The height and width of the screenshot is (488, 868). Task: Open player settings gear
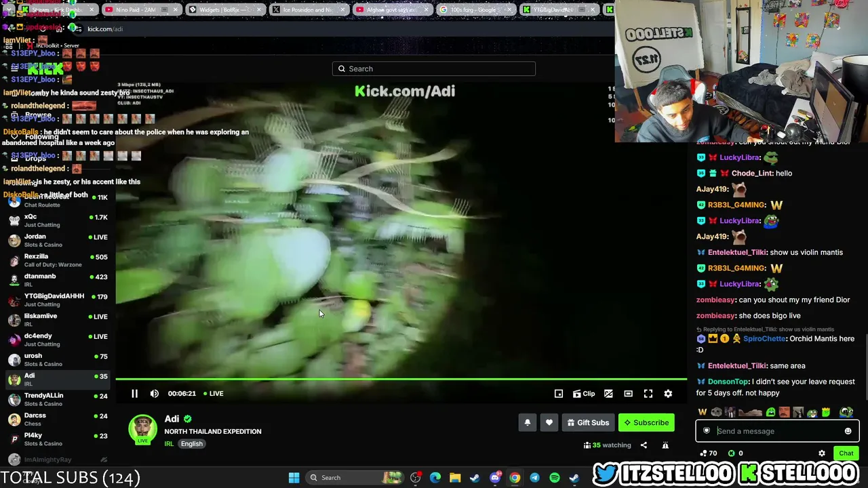pyautogui.click(x=668, y=394)
